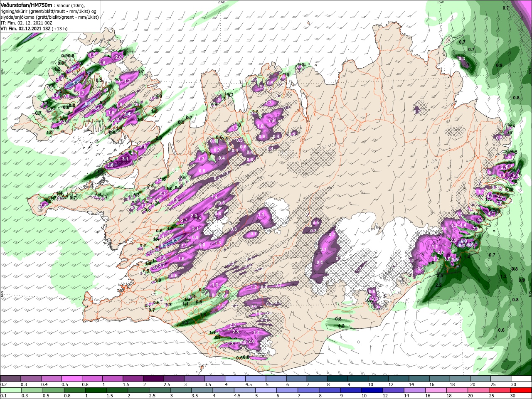The width and height of the screenshot is (532, 399).
Task: Select the 14 light purple swatch in rain scale
Action: [414, 390]
